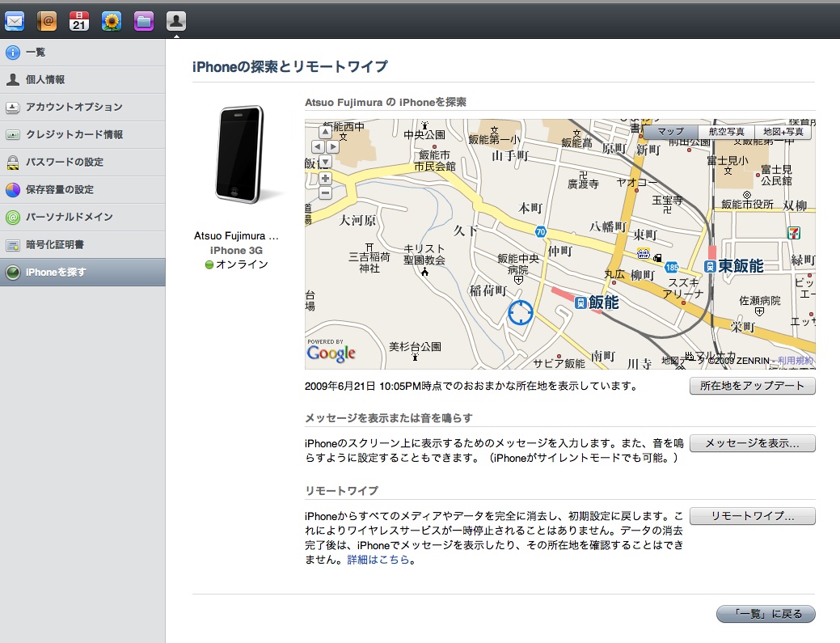Click the blue iPhone location marker

(520, 312)
